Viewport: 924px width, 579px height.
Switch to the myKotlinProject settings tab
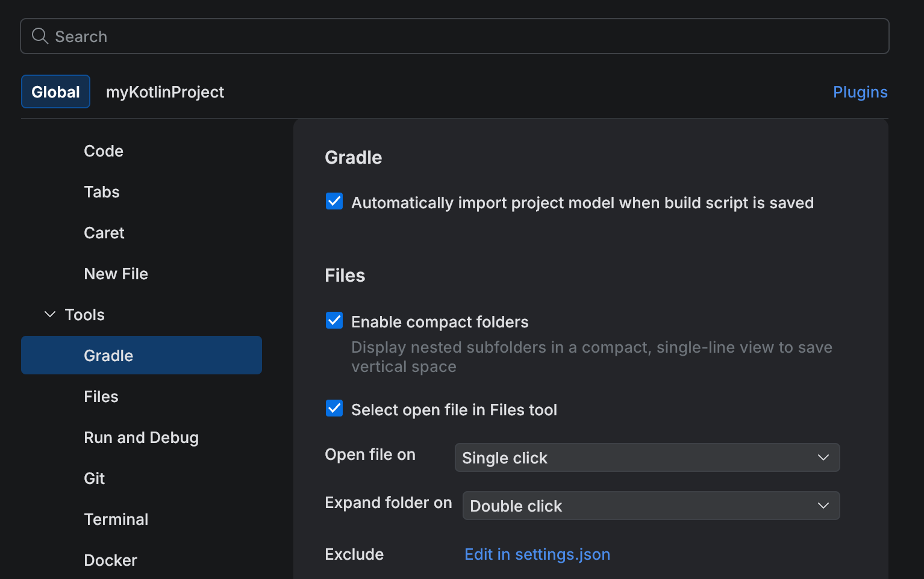pos(164,91)
